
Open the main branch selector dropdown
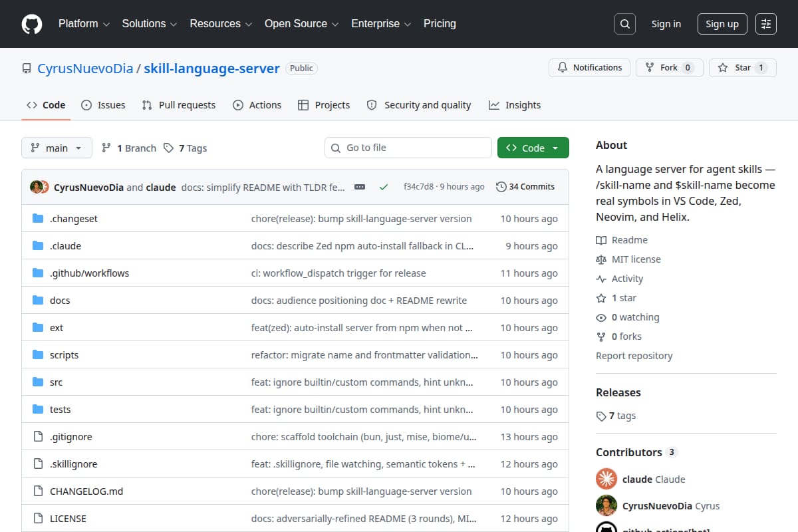tap(57, 148)
